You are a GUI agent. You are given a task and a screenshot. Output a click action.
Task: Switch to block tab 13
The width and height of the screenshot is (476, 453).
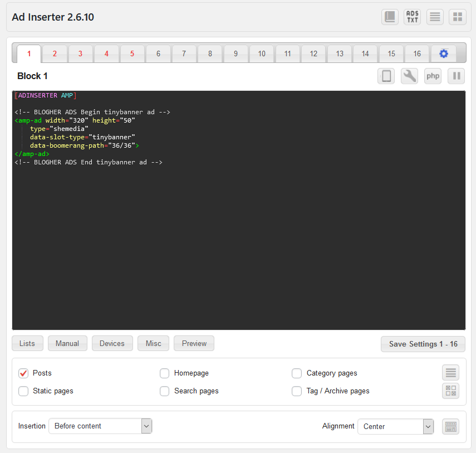(340, 54)
